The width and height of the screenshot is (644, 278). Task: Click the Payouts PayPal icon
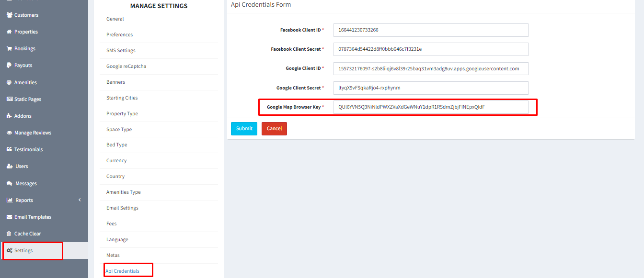click(x=10, y=66)
